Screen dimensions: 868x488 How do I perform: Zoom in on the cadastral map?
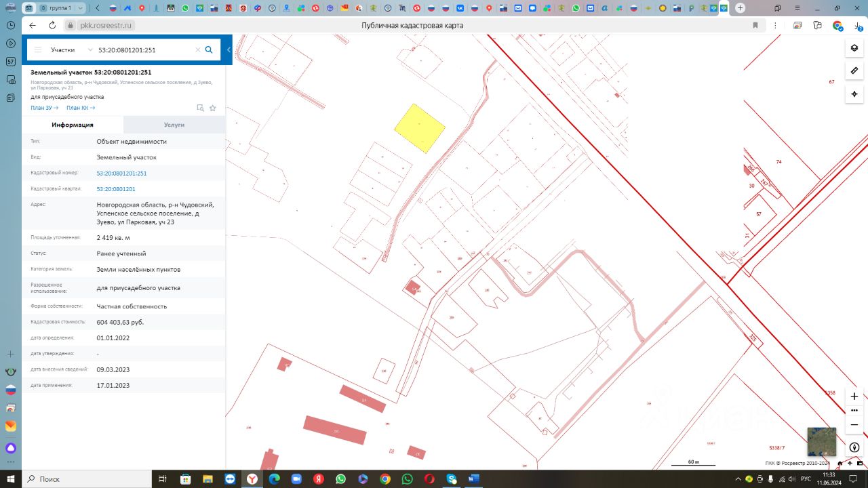854,396
